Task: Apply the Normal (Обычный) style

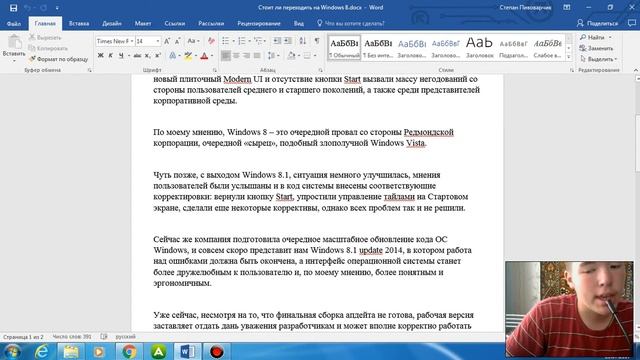Action: click(x=344, y=48)
